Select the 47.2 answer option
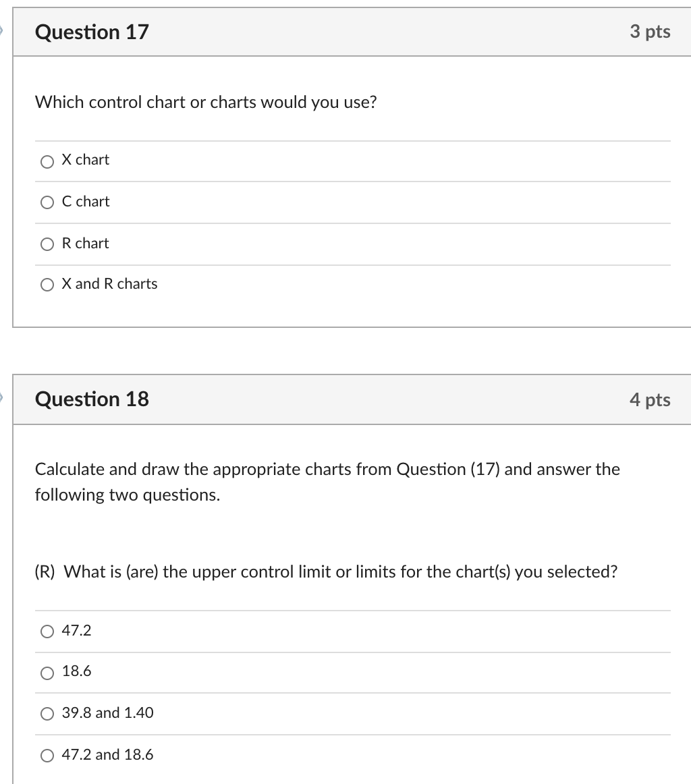 47,632
